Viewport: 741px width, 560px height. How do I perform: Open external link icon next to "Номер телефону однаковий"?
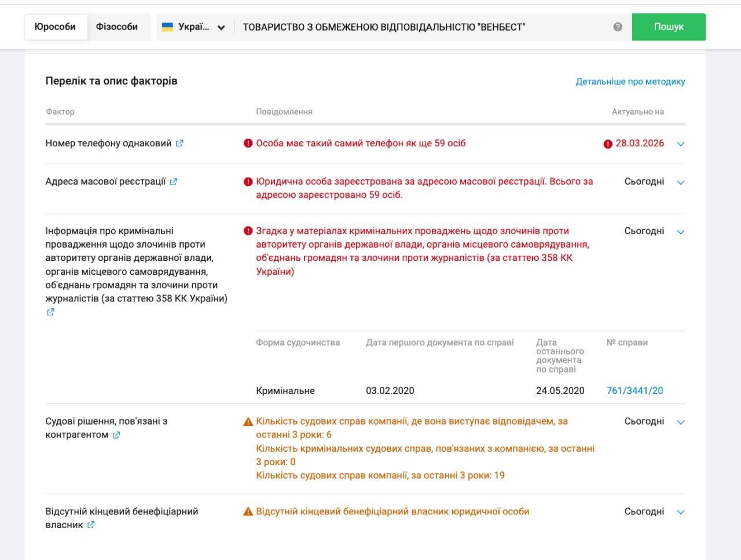pos(179,143)
